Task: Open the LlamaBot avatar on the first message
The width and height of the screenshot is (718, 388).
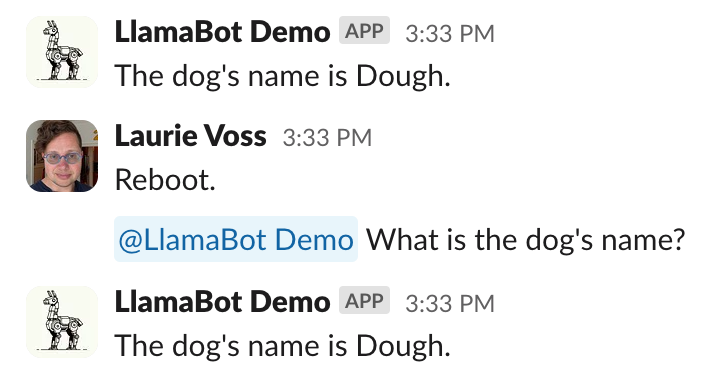Action: pyautogui.click(x=62, y=52)
